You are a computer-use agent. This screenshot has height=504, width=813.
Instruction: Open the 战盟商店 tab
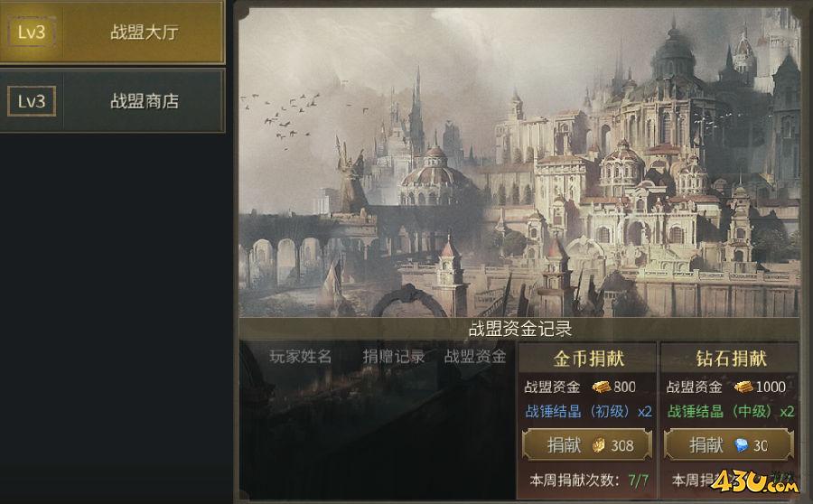coord(112,101)
